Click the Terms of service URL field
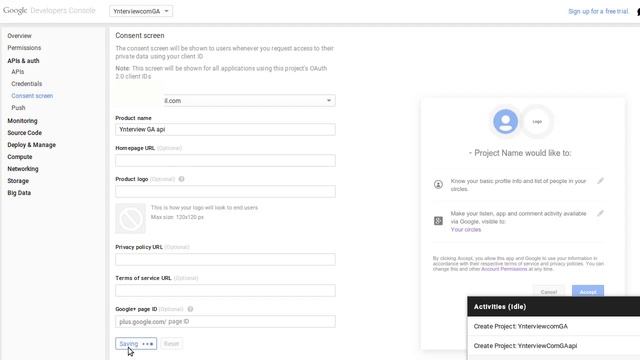 [x=225, y=291]
